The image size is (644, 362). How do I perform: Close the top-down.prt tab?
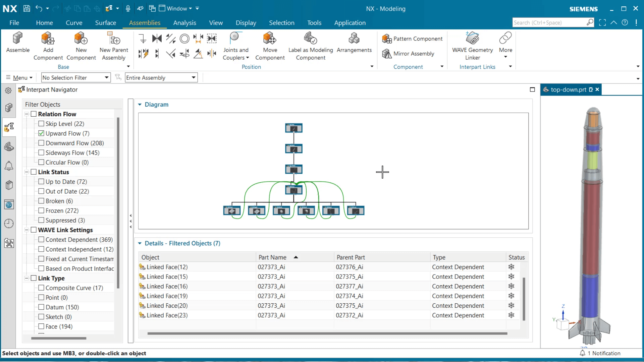tap(597, 89)
